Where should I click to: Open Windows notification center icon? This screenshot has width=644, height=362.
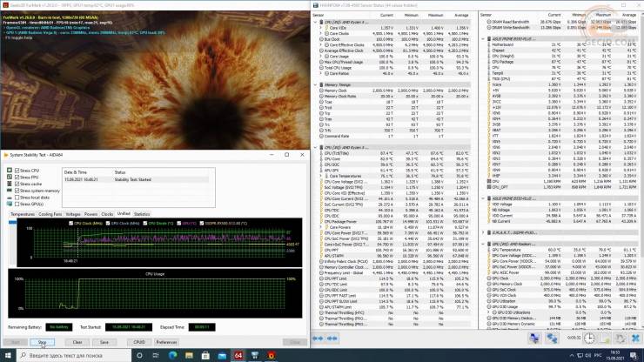tap(634, 355)
